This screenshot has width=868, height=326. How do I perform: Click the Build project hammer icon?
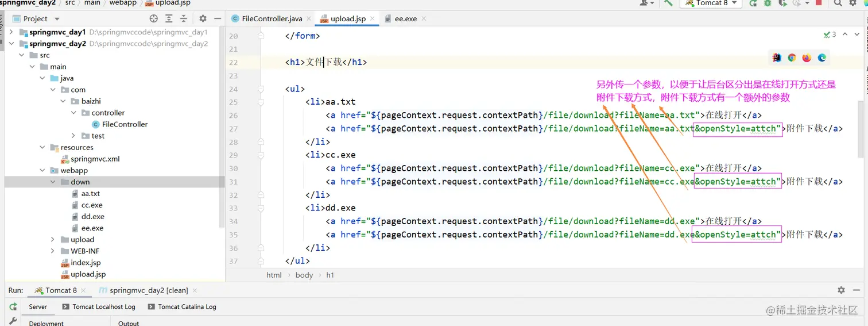[668, 3]
